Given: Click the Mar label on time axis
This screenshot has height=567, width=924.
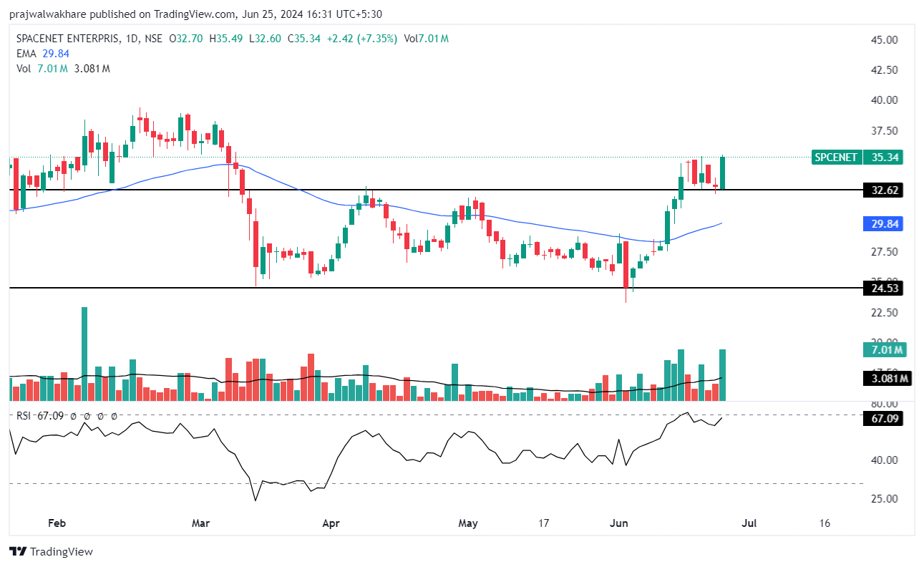Looking at the screenshot, I should click(x=201, y=523).
